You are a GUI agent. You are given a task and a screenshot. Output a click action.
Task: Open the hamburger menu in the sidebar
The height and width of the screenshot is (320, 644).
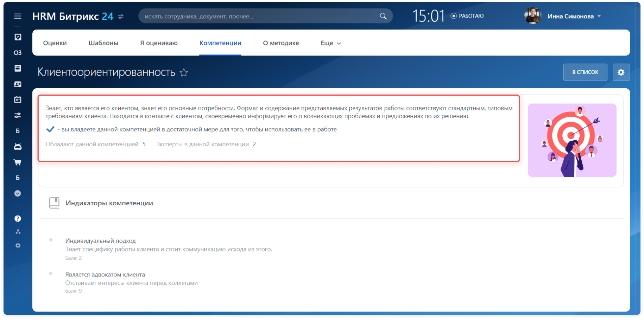click(x=18, y=16)
